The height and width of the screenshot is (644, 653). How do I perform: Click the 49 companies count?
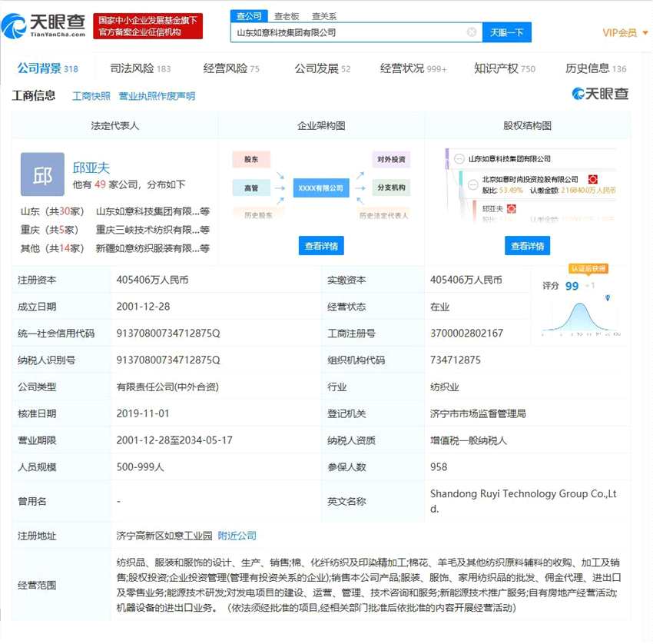(100, 184)
